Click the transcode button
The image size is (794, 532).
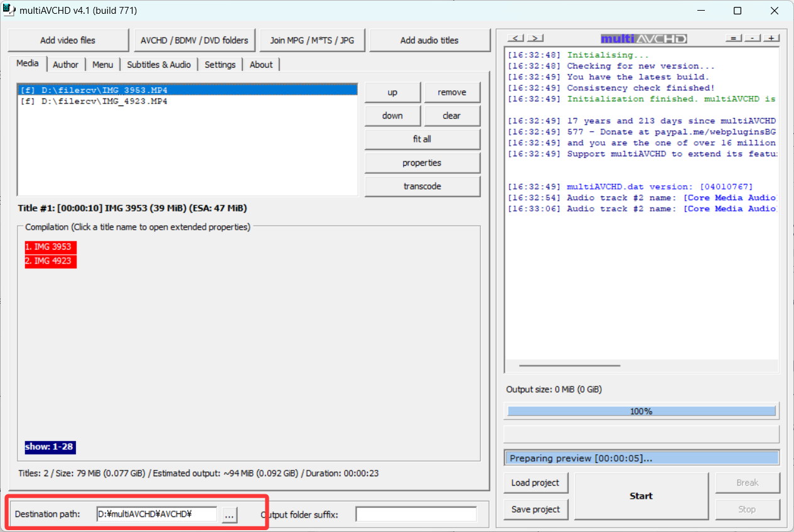(422, 186)
